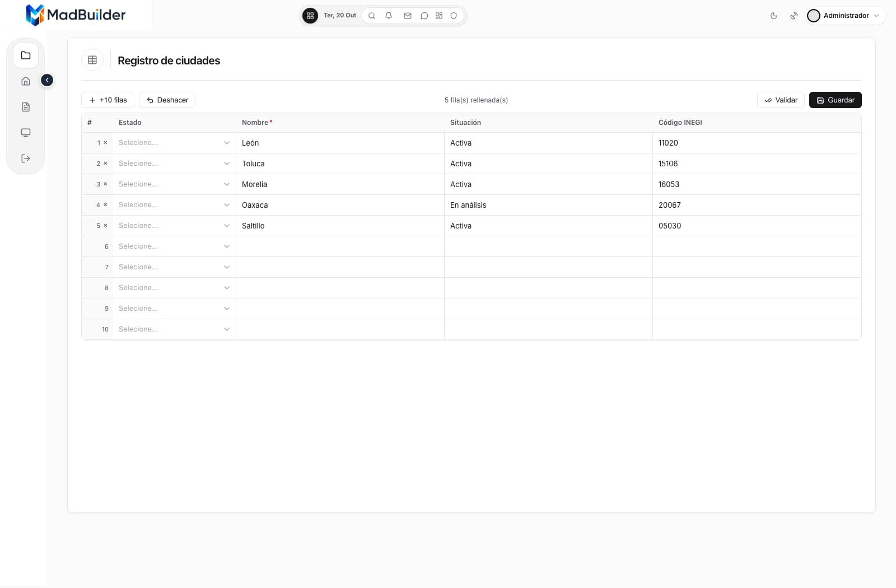Click the Código INEGI cell 11020
The height and width of the screenshot is (588, 896).
tap(757, 143)
